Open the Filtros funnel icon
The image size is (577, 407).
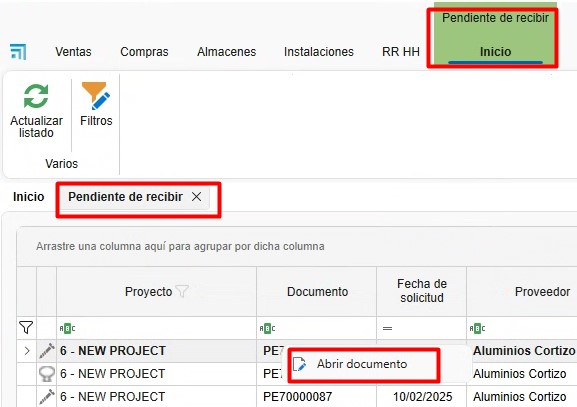(96, 96)
